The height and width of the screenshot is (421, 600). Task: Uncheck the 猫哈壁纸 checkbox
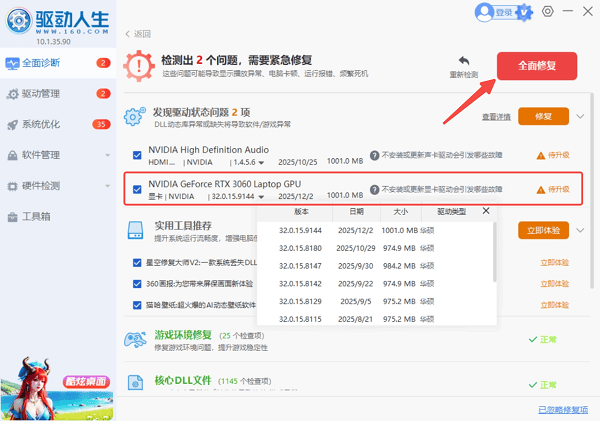[137, 305]
